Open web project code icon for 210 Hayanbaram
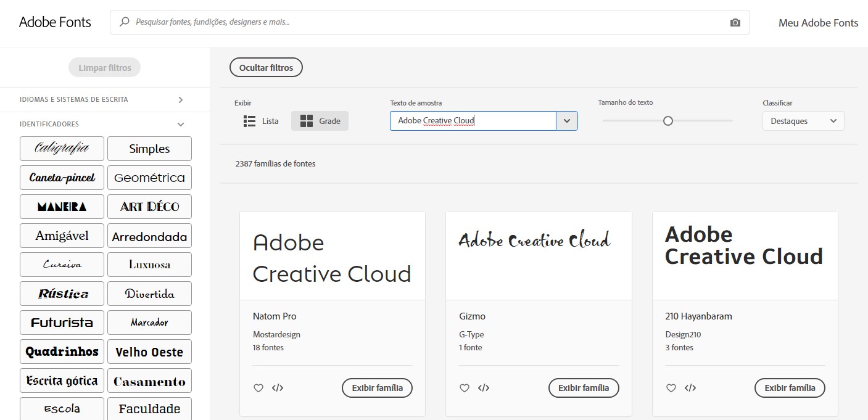Viewport: 868px width, 420px height. point(690,388)
